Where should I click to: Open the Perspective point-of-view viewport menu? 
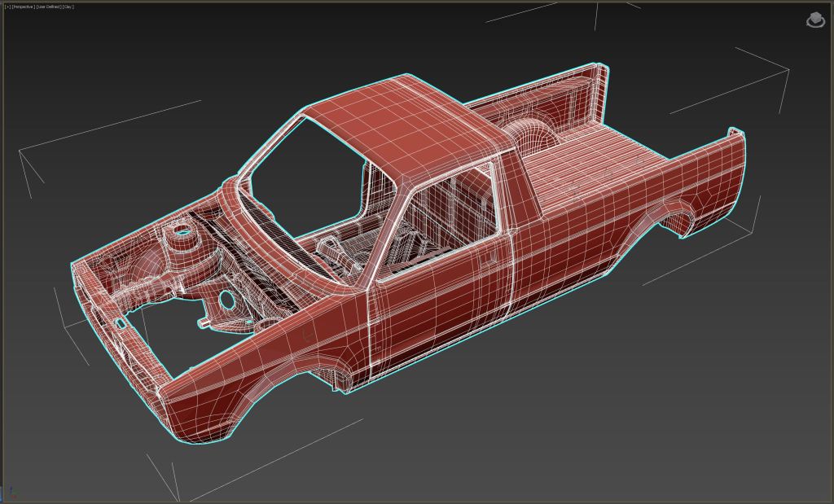tap(24, 7)
